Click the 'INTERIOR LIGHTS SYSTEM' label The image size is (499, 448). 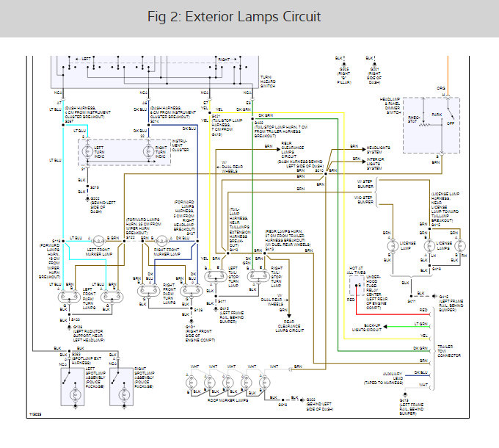375,164
